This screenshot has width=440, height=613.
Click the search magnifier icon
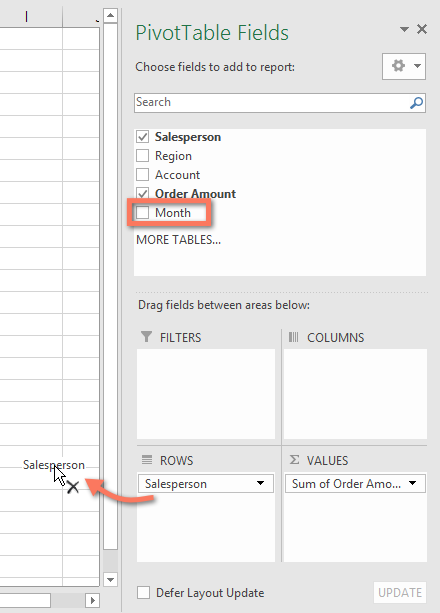point(416,103)
